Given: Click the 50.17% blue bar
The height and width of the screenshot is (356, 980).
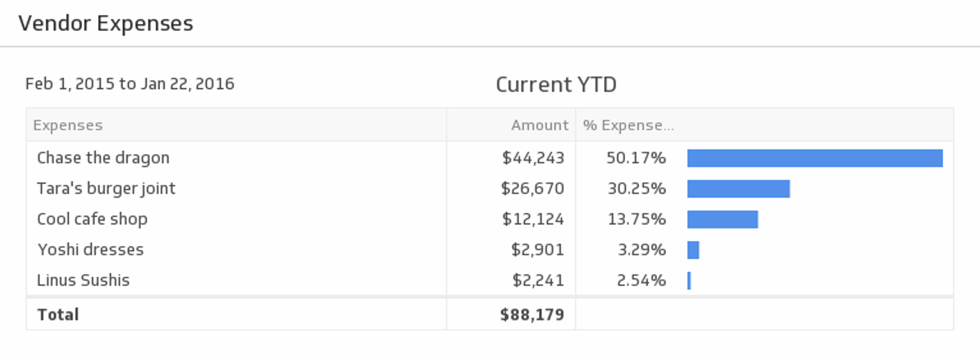Looking at the screenshot, I should click(815, 158).
